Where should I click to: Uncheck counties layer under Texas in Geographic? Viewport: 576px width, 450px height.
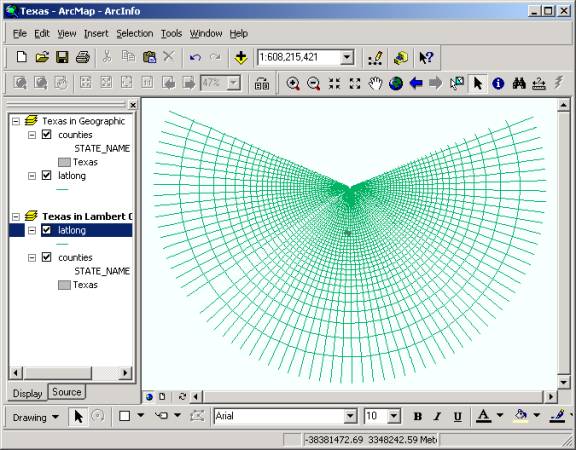[47, 134]
